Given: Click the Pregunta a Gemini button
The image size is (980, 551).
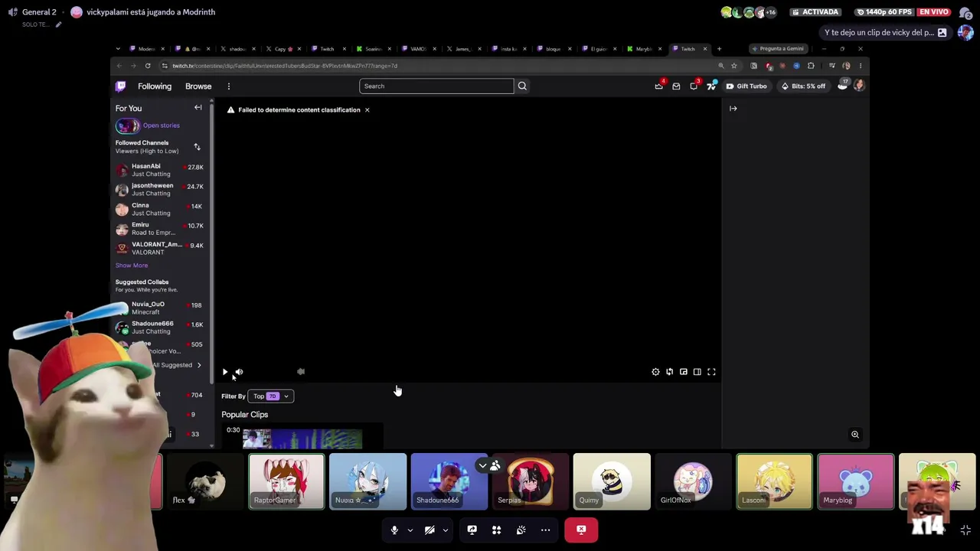Looking at the screenshot, I should 777,49.
